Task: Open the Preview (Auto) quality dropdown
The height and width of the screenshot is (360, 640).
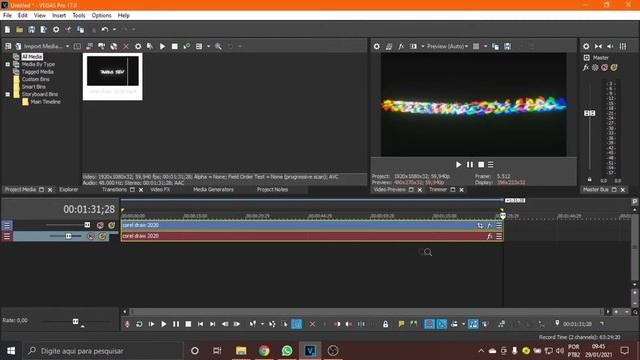Action: point(447,47)
